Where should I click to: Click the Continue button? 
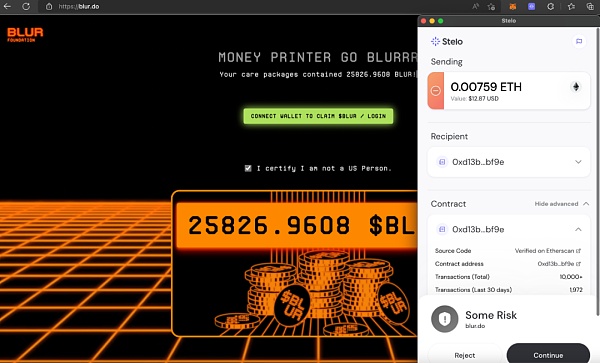[x=548, y=355]
